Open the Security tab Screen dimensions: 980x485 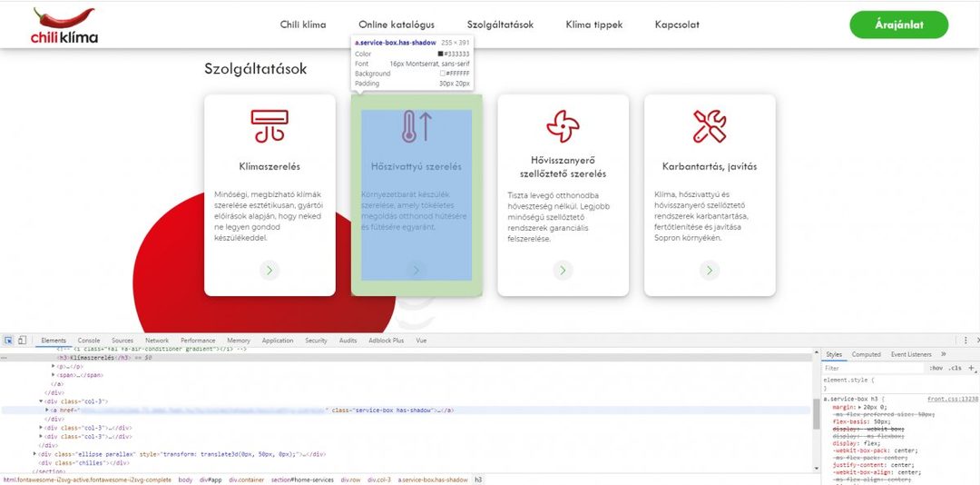(317, 341)
